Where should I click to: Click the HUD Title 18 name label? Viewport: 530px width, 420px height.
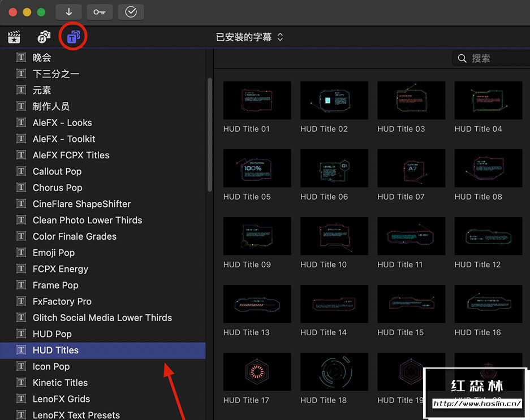pyautogui.click(x=324, y=400)
